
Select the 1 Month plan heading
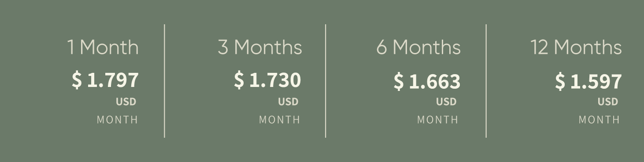click(x=103, y=47)
